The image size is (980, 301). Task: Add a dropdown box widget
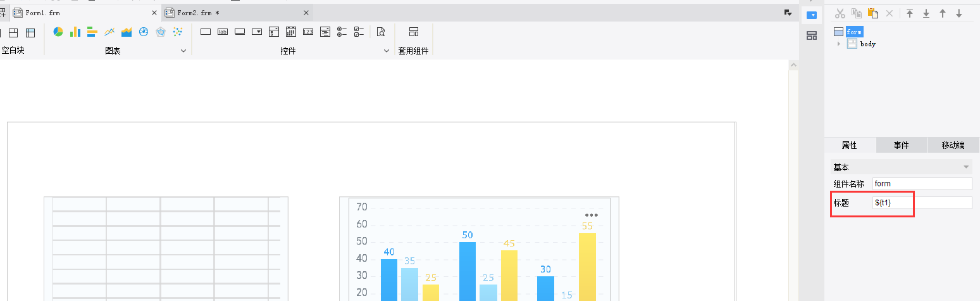pyautogui.click(x=257, y=32)
